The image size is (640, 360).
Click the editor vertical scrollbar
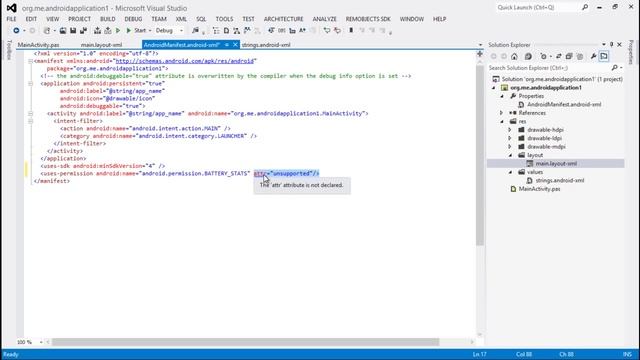pos(480,155)
